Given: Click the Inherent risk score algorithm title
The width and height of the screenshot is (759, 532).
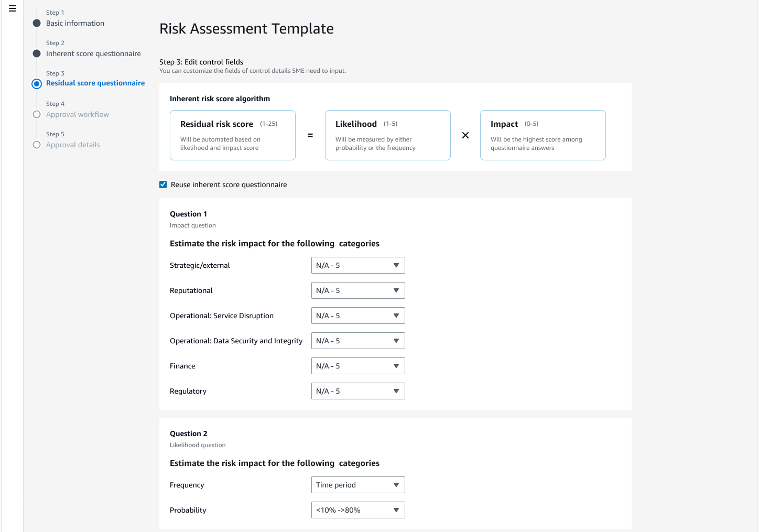Looking at the screenshot, I should click(220, 99).
